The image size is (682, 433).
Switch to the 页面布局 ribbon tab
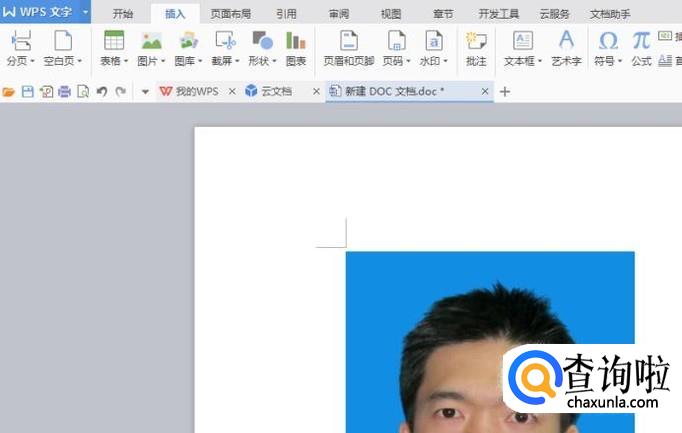(231, 14)
